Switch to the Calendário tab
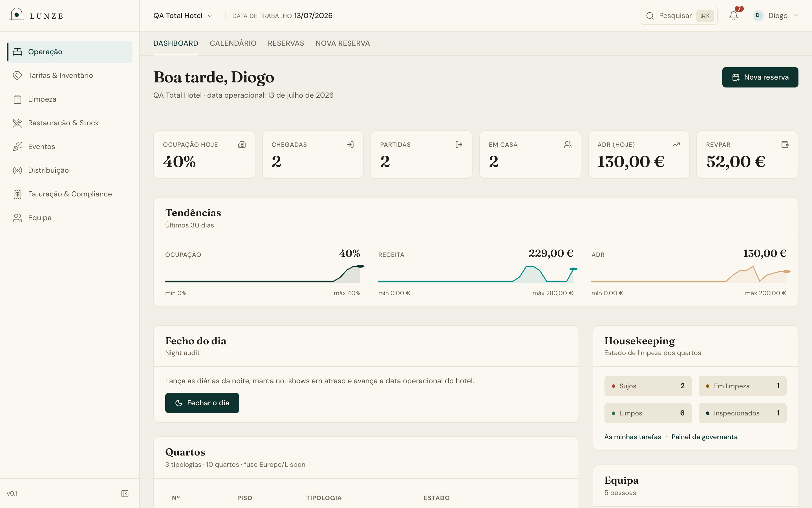812x508 pixels. point(233,43)
